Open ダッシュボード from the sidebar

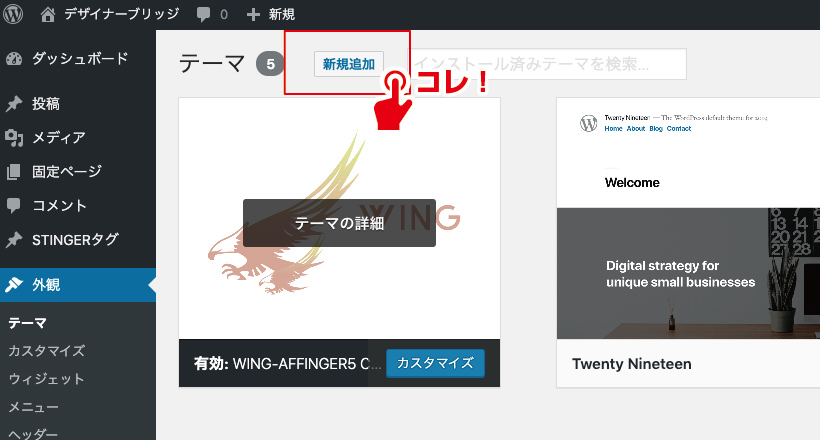(x=79, y=58)
